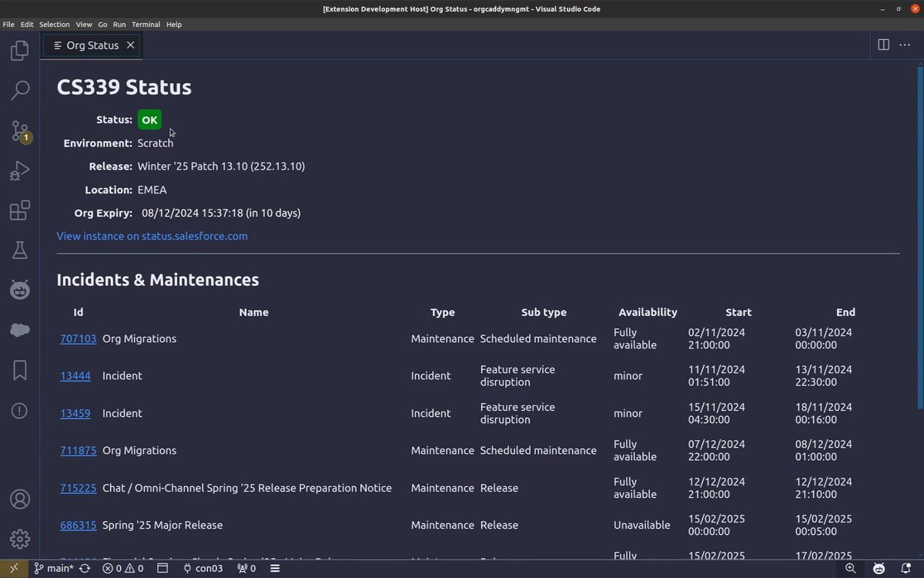Open the robot face extension view
Viewport: 924px width, 578px height.
pyautogui.click(x=20, y=290)
